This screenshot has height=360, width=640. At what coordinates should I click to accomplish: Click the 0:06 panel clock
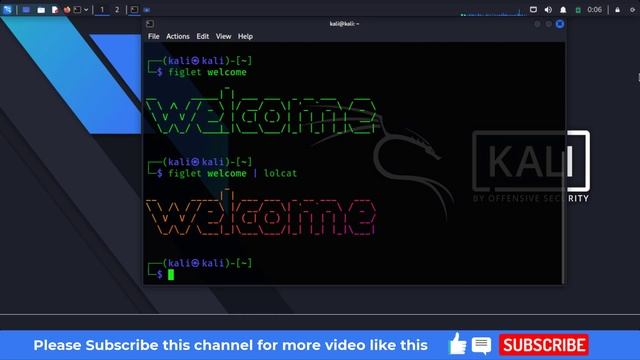click(x=594, y=9)
